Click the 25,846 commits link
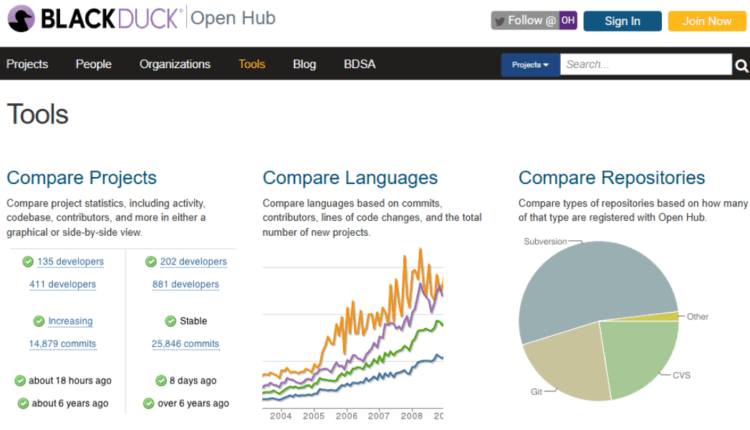 pyautogui.click(x=186, y=343)
